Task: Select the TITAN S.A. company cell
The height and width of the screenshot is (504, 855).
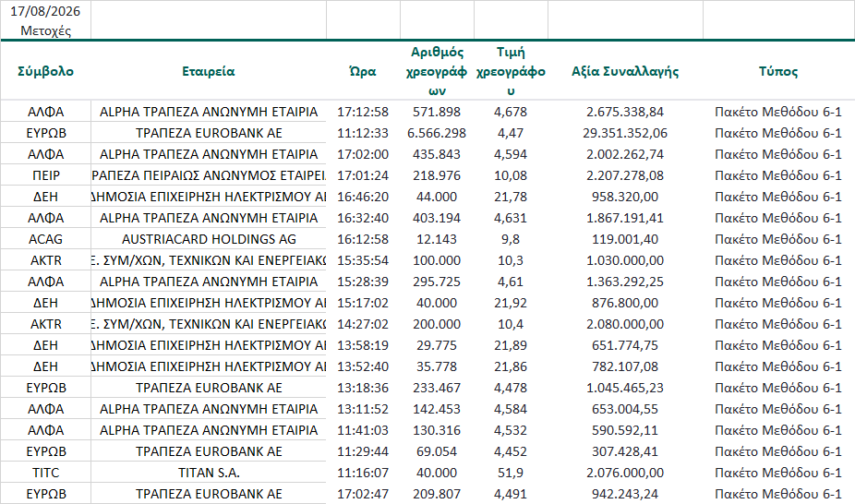Action: click(209, 473)
